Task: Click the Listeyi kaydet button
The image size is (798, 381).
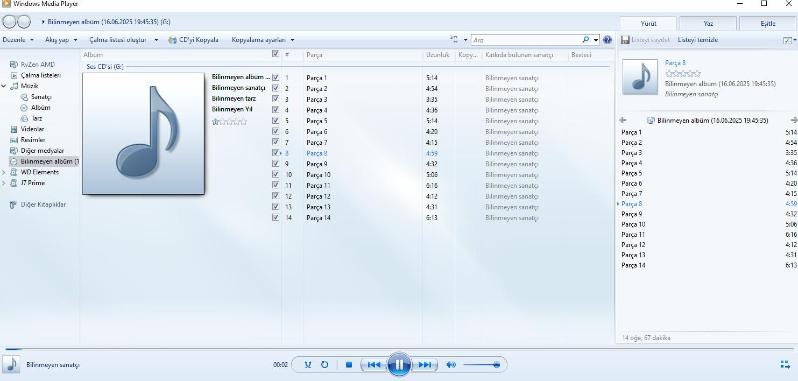Action: tap(645, 40)
